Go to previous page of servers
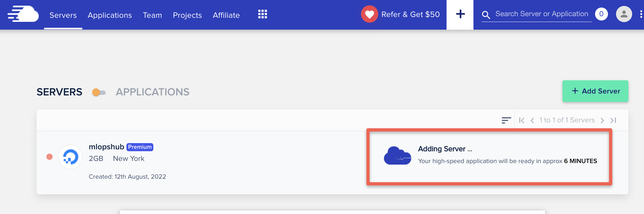Viewport: 644px width, 214px height. point(532,120)
